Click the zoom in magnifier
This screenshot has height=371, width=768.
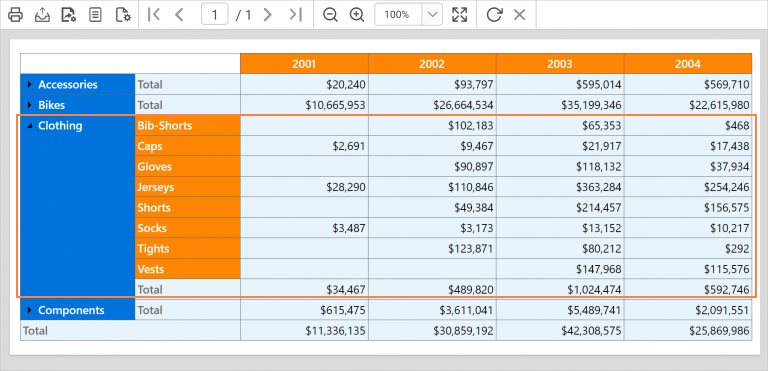coord(357,15)
